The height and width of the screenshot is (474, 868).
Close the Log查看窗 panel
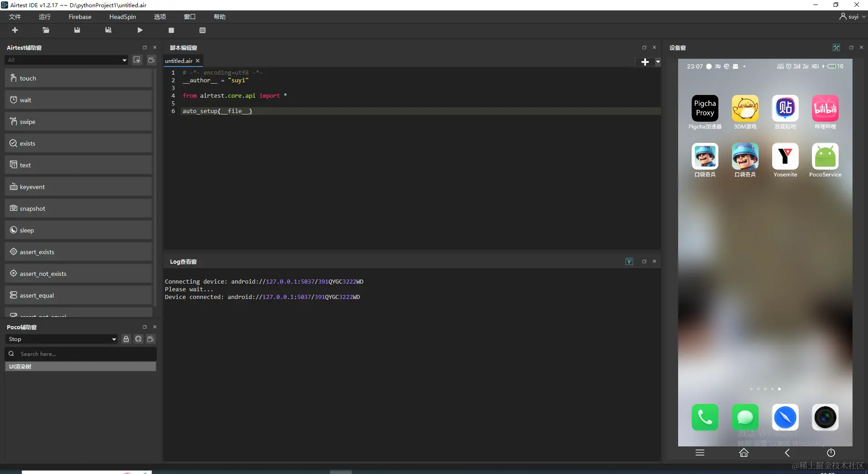click(654, 261)
